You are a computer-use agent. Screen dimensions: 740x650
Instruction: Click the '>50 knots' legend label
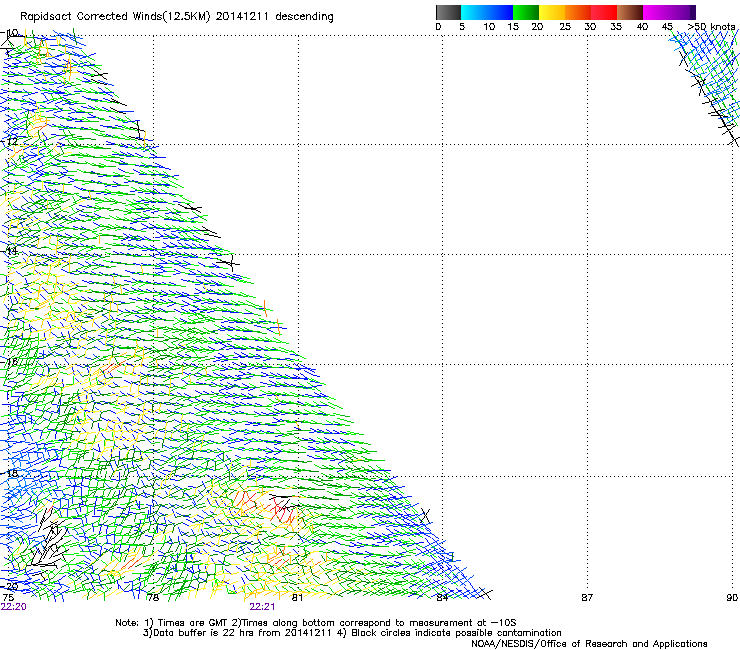point(711,27)
